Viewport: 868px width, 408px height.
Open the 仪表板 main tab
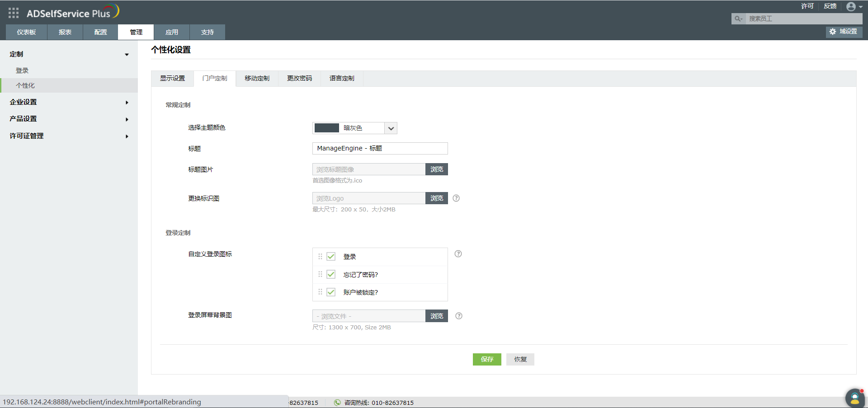tap(26, 32)
